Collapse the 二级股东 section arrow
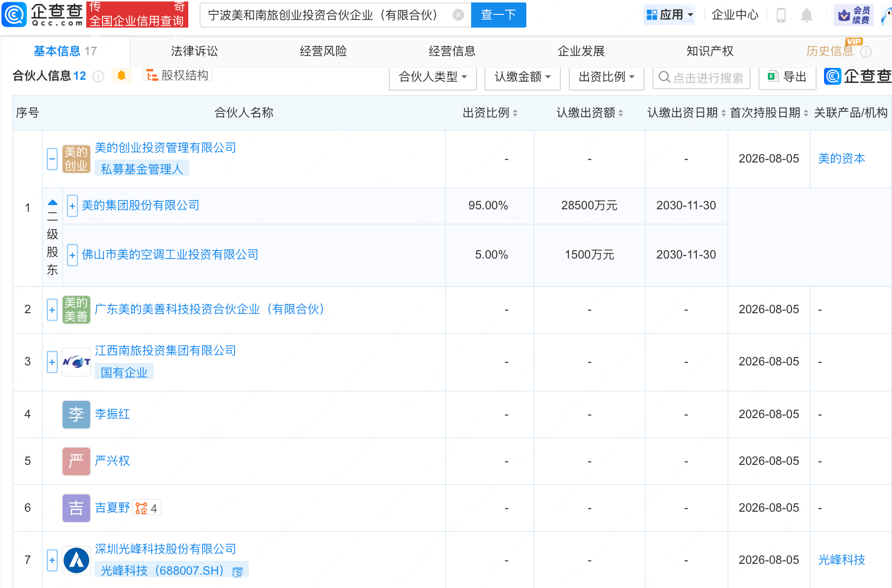This screenshot has width=892, height=588. (53, 202)
